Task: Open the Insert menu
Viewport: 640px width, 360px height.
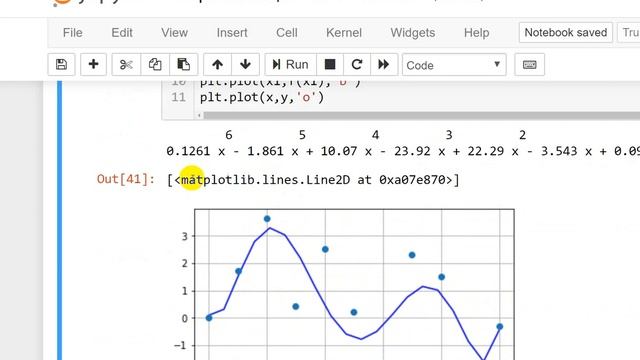Action: (x=232, y=33)
